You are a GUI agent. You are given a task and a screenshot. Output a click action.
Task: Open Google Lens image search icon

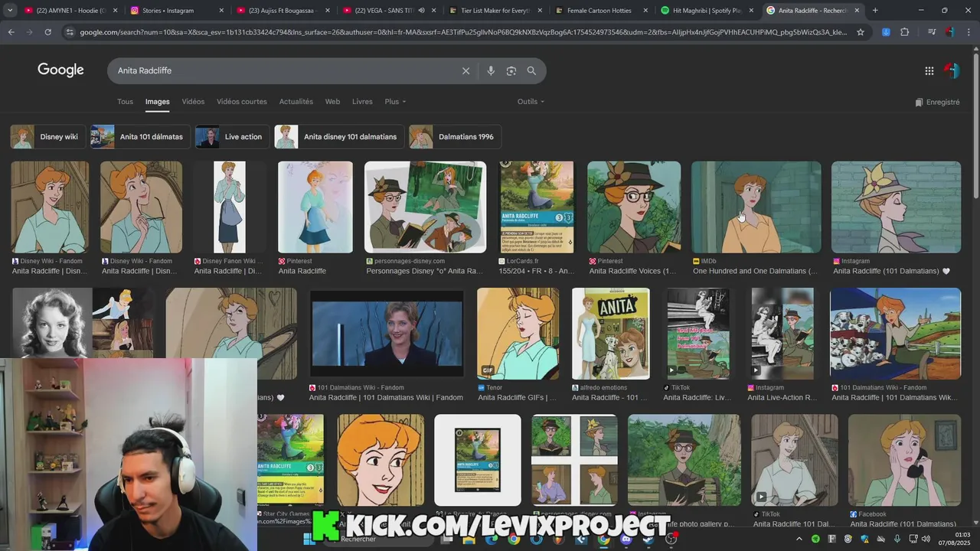pyautogui.click(x=511, y=70)
